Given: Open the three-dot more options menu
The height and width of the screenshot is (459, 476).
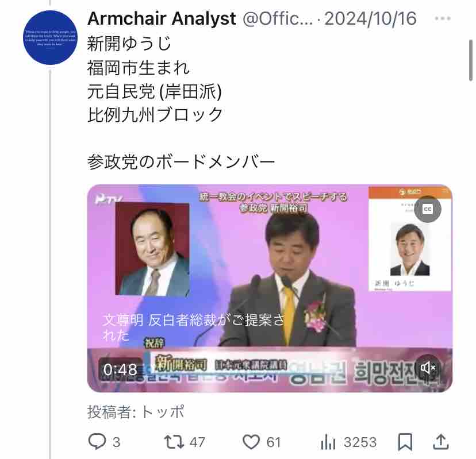Looking at the screenshot, I should coord(443,18).
